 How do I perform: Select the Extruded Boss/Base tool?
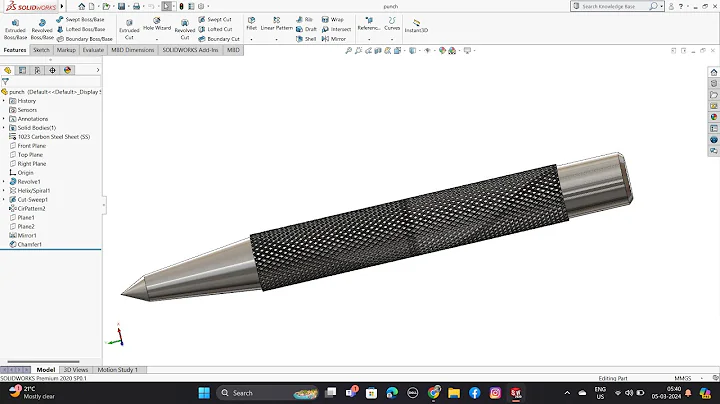[x=15, y=29]
